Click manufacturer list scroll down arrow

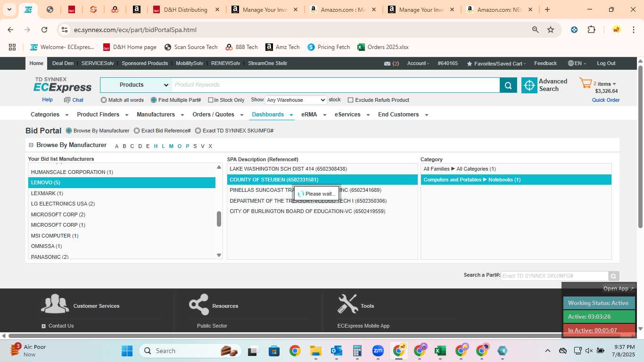coord(219,255)
